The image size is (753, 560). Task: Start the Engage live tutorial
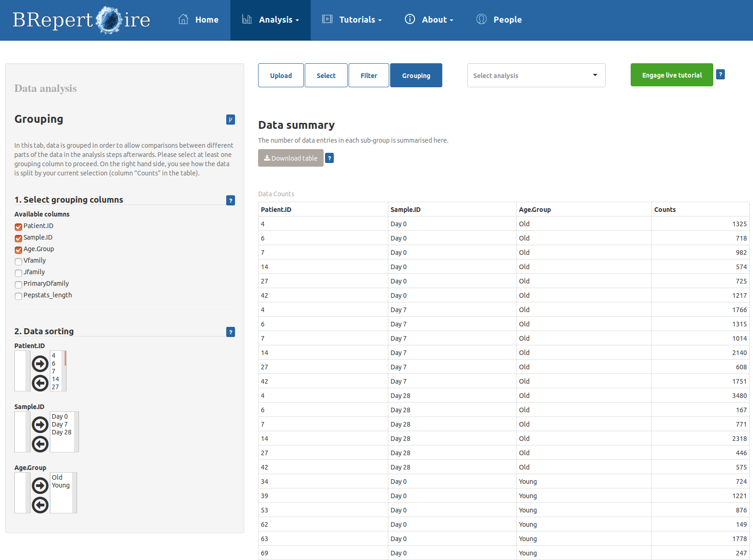[x=671, y=75]
